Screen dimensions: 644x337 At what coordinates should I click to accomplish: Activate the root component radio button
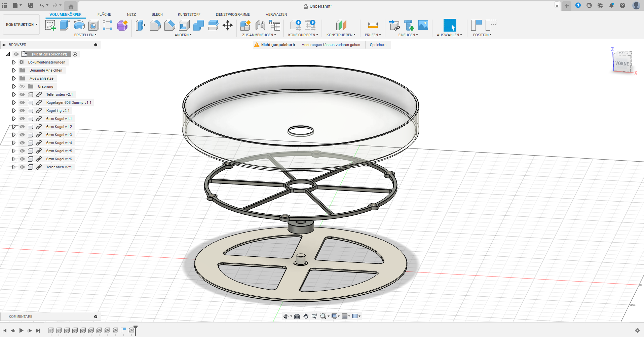pyautogui.click(x=75, y=54)
